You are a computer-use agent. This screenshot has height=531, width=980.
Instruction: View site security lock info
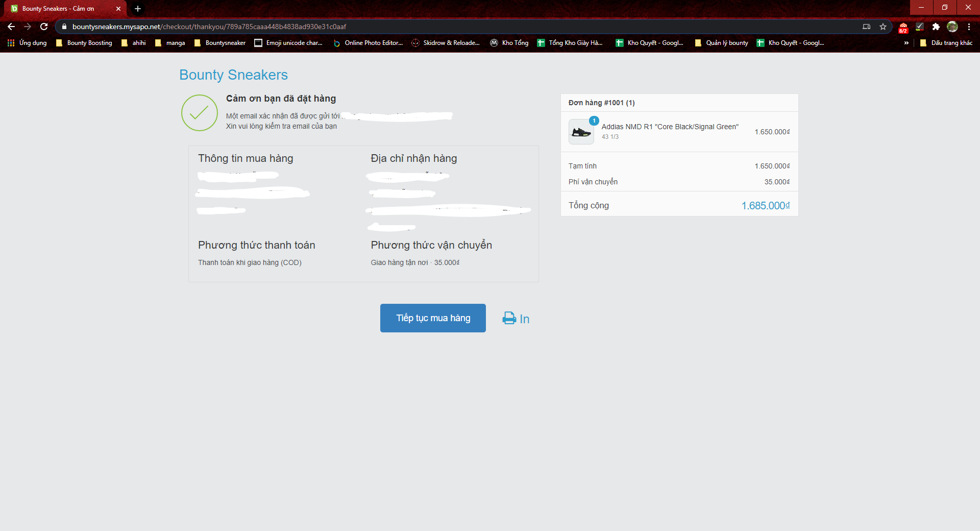coord(64,27)
